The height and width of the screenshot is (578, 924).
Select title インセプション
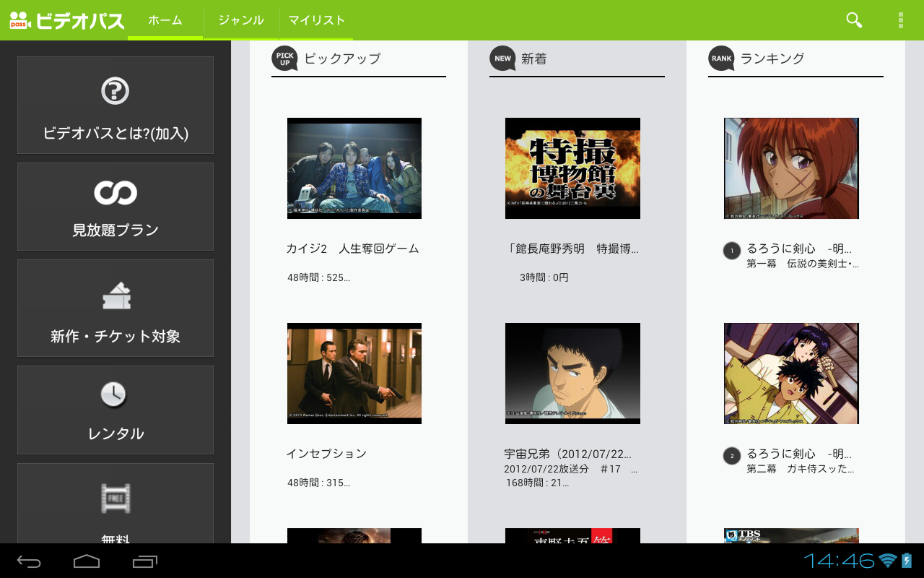pos(326,454)
